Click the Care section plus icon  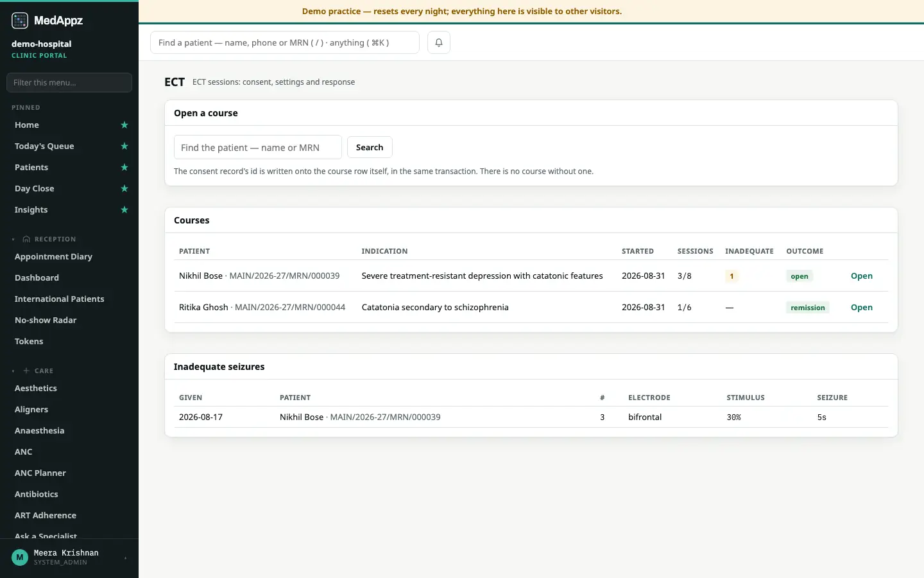pos(26,371)
